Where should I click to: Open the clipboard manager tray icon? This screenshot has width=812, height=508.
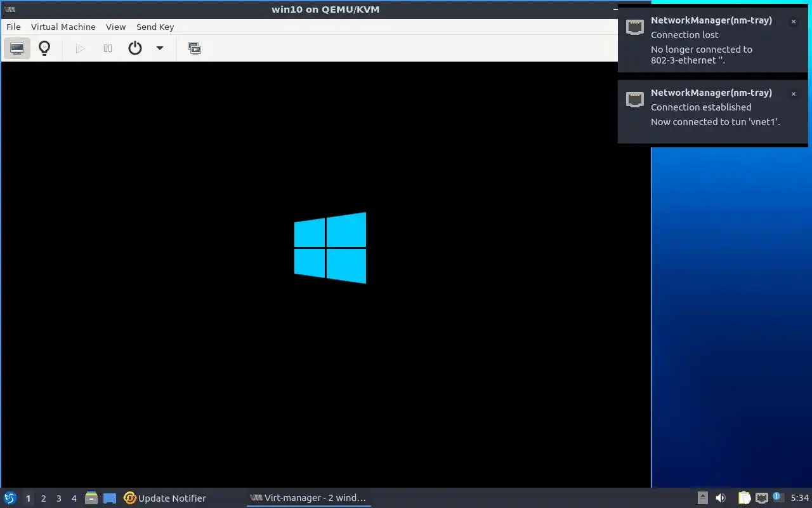(744, 498)
